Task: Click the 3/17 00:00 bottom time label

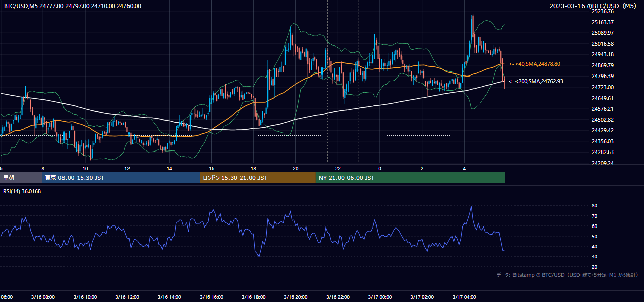Action: pos(379,297)
